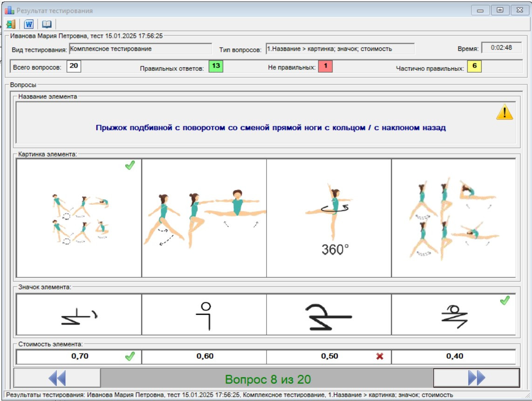Select the first element picture with checkmark
Screen dimensions: 532x401
(x=79, y=218)
